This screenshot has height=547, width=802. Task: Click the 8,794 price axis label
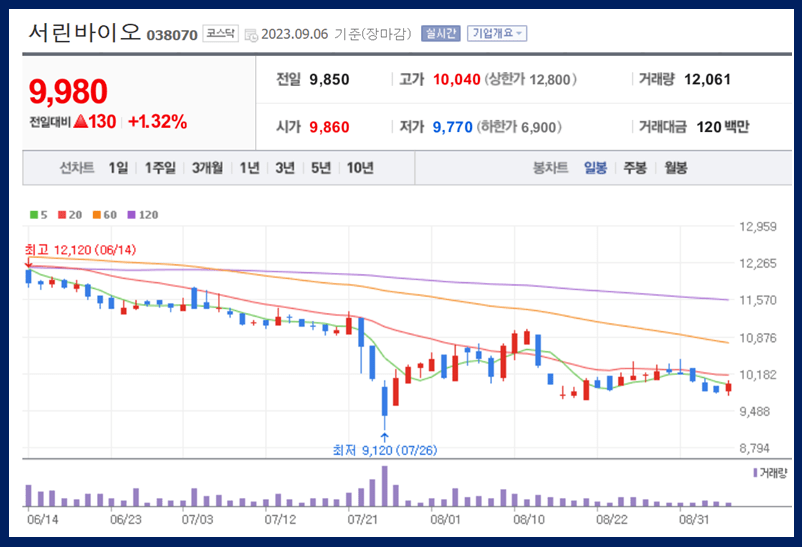[754, 449]
